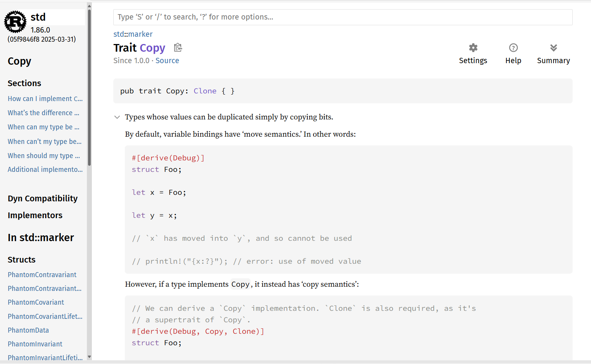The height and width of the screenshot is (364, 591).
Task: Open 'What's the difference ...' section
Action: [44, 113]
